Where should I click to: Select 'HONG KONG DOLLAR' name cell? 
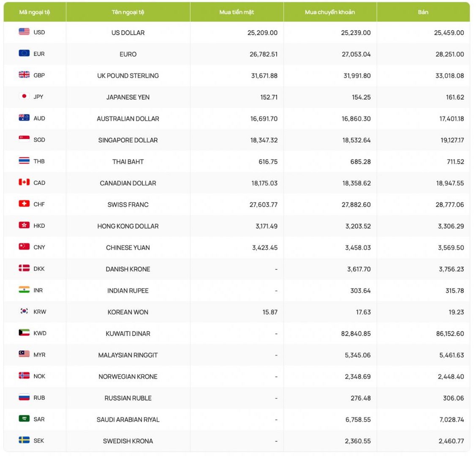point(128,227)
